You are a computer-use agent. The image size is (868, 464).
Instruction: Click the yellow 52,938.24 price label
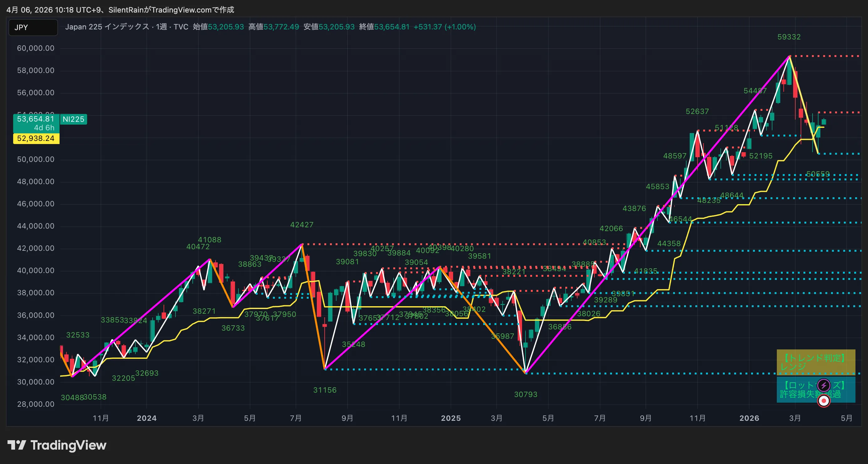coord(36,138)
